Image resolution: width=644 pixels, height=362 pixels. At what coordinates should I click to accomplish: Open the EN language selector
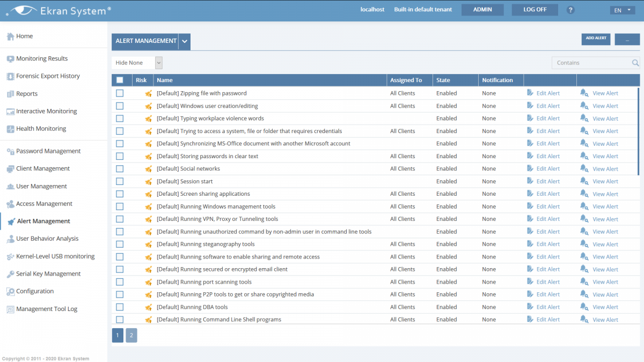pos(622,10)
